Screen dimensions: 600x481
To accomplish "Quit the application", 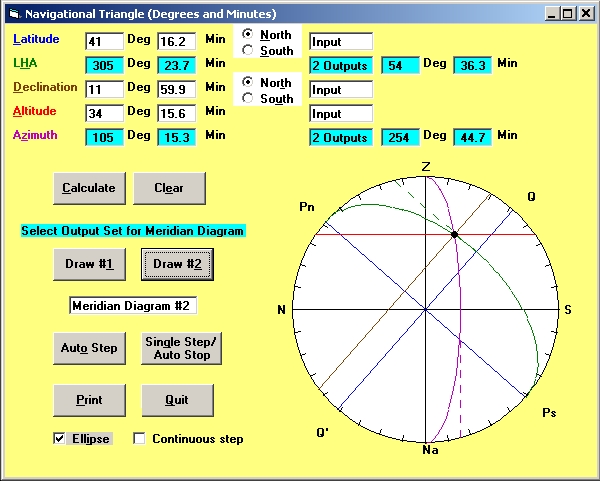I will point(178,400).
